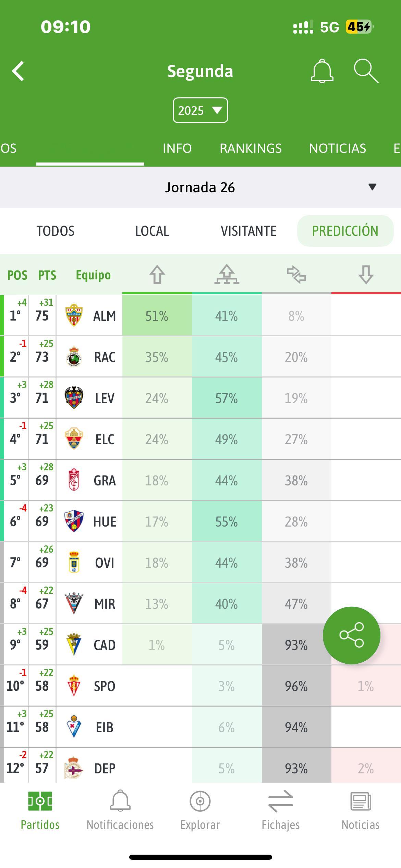The height and width of the screenshot is (868, 401).
Task: Open the Levante LEV team row
Action: tap(200, 398)
